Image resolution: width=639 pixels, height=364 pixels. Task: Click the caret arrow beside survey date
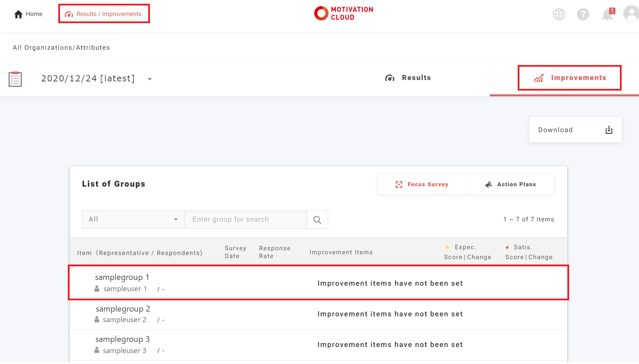[x=150, y=79]
